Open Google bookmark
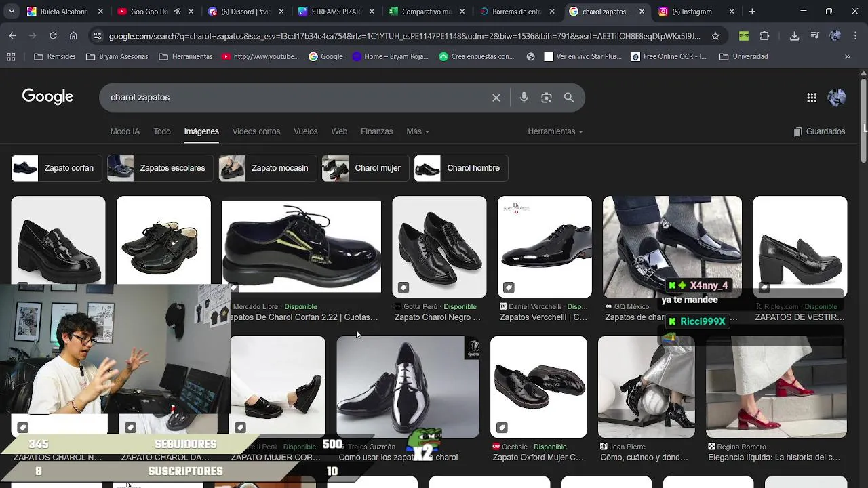Viewport: 868px width, 488px height. point(325,56)
